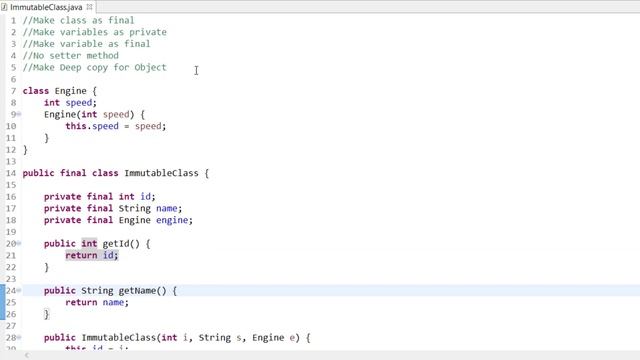This screenshot has height=360, width=640.
Task: Click 'this.speed = speed;' statement
Action: [116, 126]
